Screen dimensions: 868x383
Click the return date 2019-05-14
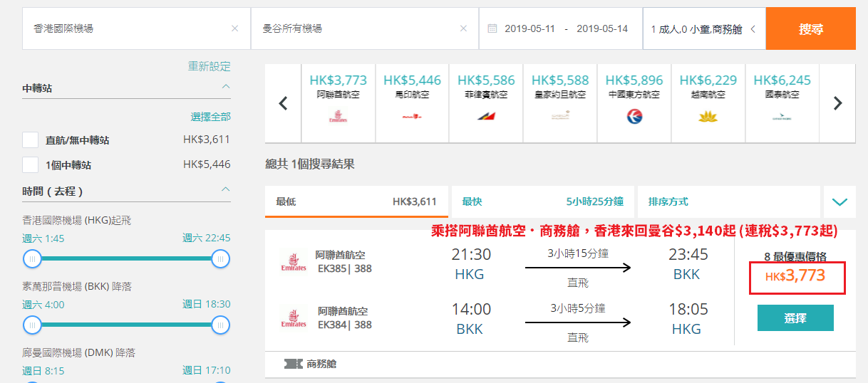point(602,29)
